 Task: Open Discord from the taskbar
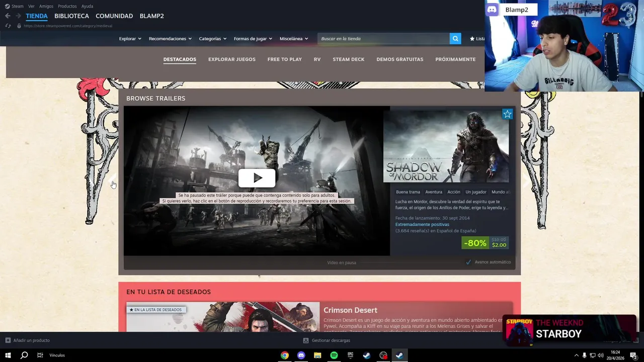(301, 355)
